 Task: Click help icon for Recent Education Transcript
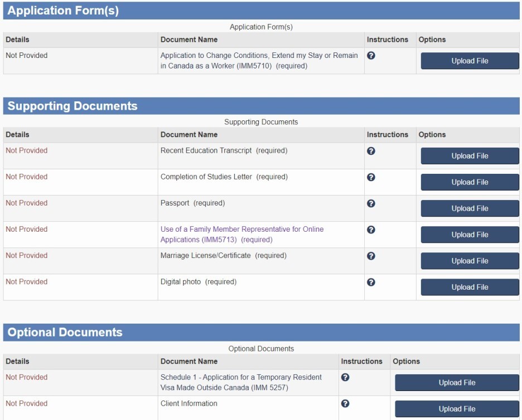tap(371, 151)
